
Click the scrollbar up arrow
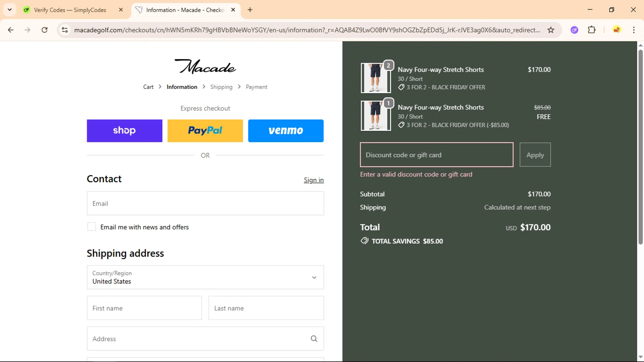(640, 45)
